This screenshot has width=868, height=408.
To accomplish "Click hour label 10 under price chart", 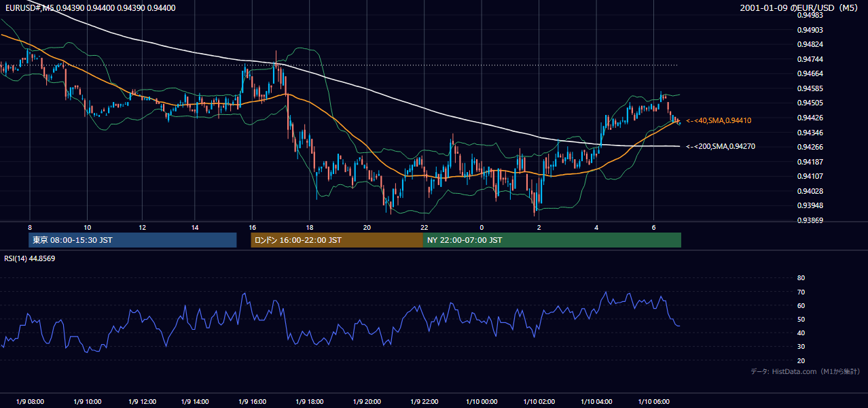I will point(87,227).
